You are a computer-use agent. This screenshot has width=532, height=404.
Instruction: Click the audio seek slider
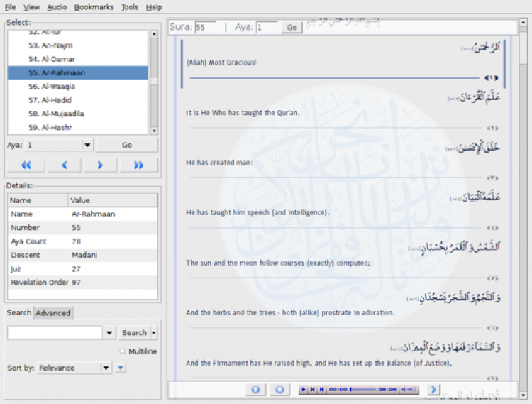364,389
